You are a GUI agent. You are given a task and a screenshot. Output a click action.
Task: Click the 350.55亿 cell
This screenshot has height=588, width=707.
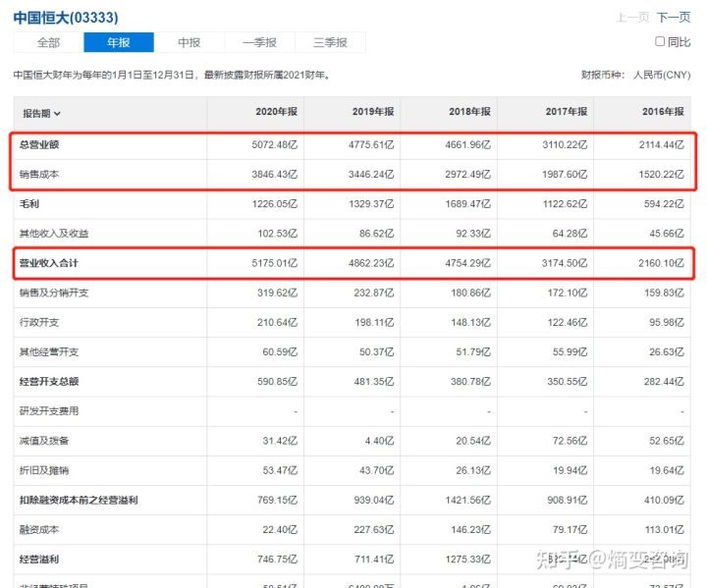click(568, 382)
